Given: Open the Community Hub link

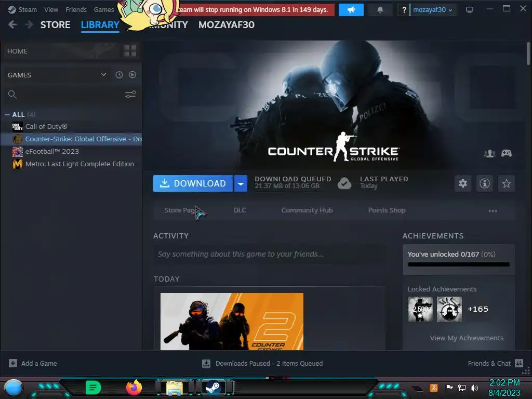Looking at the screenshot, I should pyautogui.click(x=307, y=210).
